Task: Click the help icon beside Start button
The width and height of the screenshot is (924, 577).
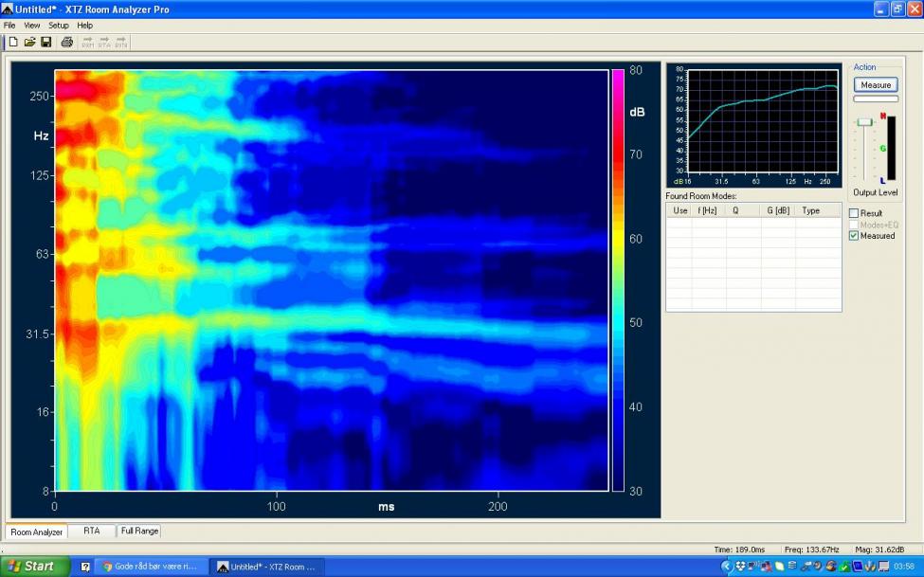Action: click(85, 567)
